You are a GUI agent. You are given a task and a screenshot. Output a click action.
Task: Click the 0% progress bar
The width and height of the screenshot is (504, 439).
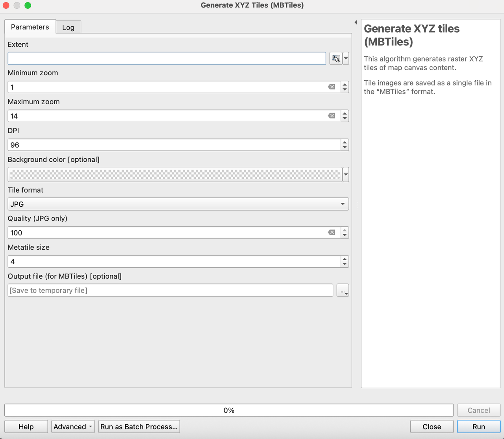tap(229, 410)
